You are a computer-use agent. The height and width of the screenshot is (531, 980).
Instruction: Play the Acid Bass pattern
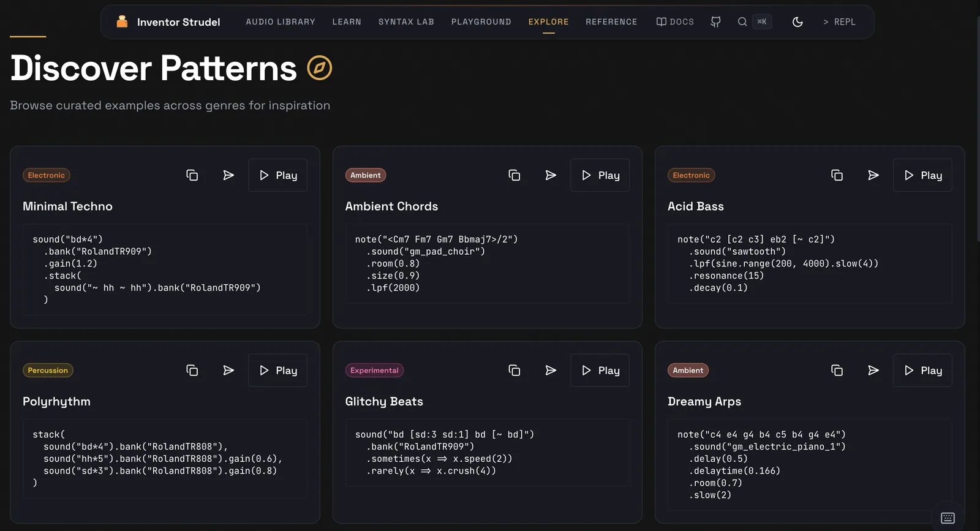click(922, 175)
